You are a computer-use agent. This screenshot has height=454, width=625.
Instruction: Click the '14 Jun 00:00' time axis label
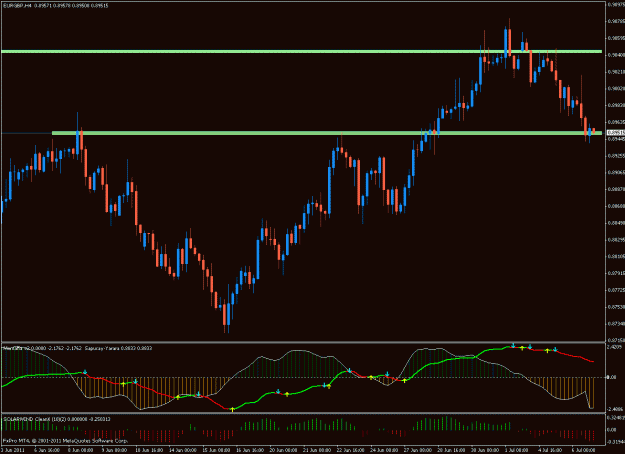coord(182,450)
